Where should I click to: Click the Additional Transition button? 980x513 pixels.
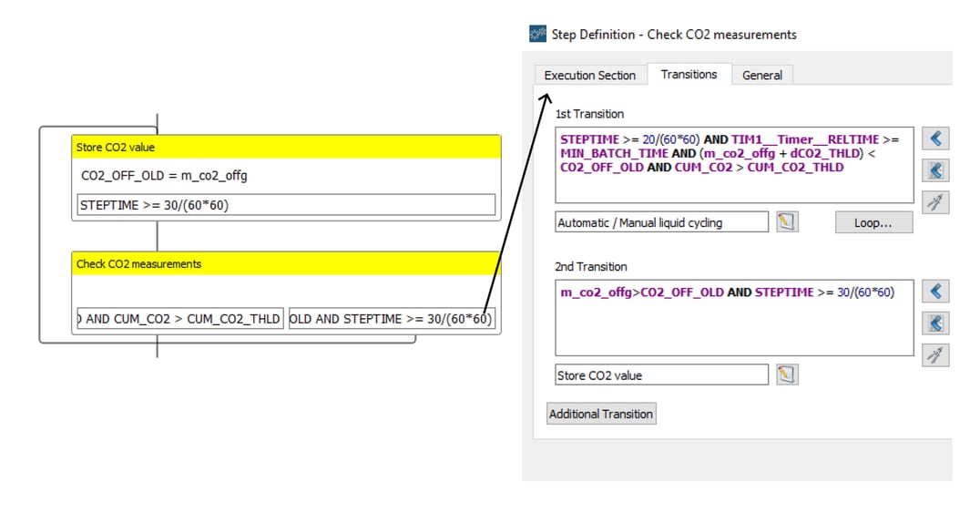coord(600,414)
